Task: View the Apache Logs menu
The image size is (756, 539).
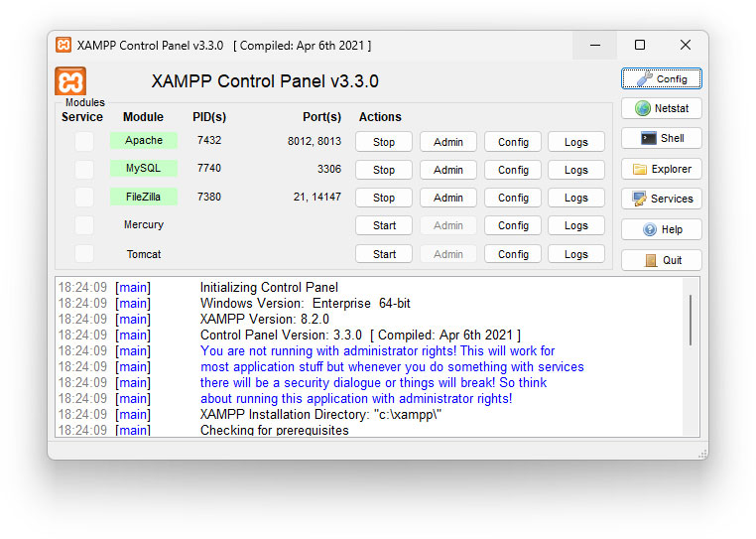Action: pos(576,142)
